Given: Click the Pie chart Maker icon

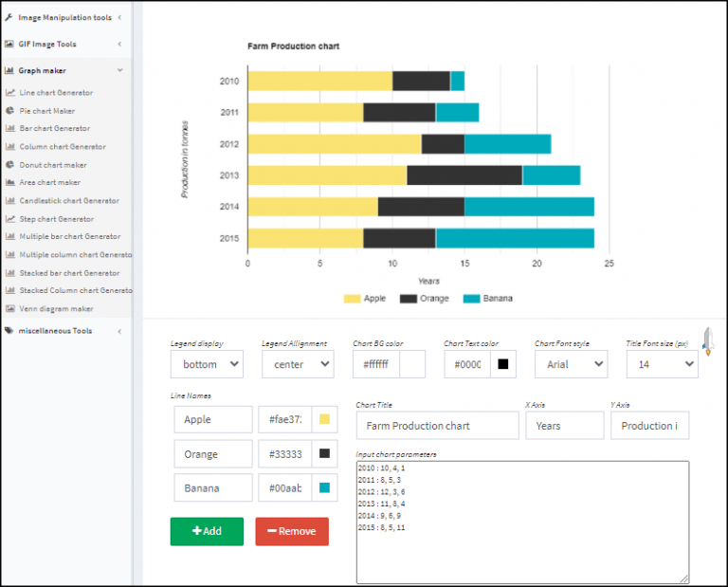Looking at the screenshot, I should tap(10, 111).
